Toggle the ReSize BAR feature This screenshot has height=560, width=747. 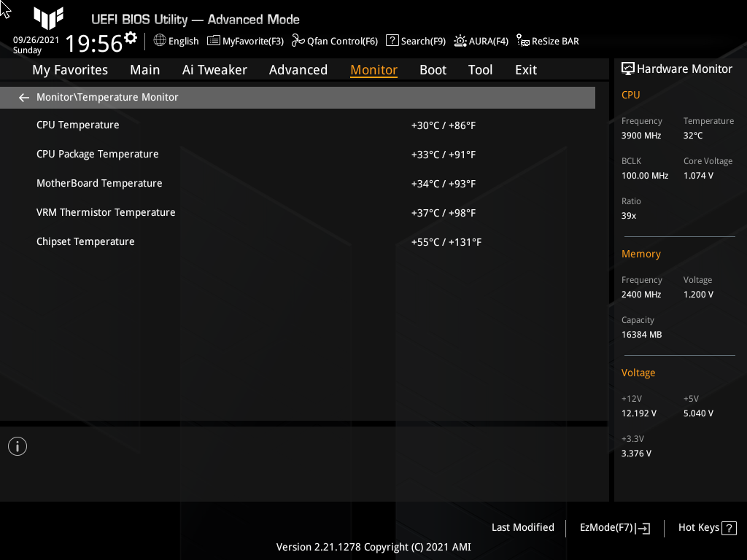547,41
